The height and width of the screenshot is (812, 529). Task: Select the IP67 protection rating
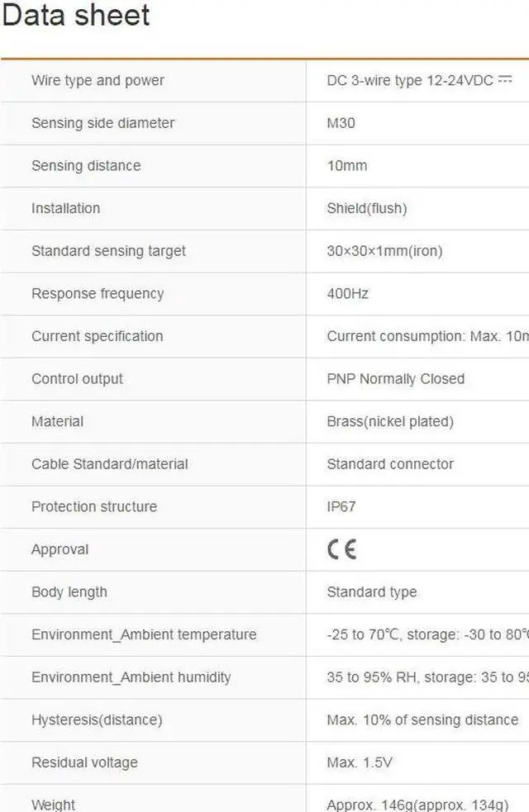(341, 506)
